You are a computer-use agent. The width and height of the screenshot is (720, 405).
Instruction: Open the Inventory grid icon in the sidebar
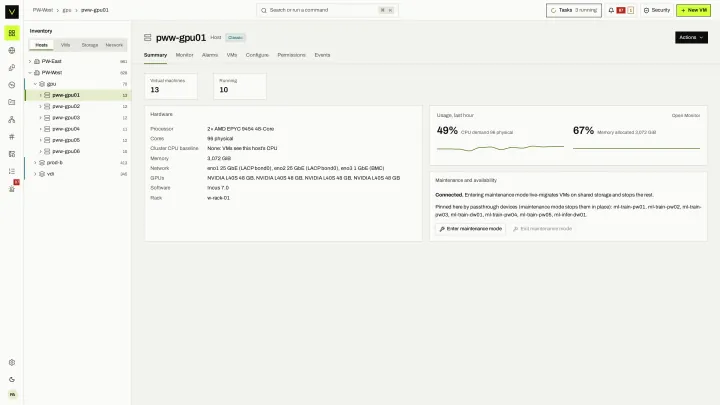tap(12, 33)
